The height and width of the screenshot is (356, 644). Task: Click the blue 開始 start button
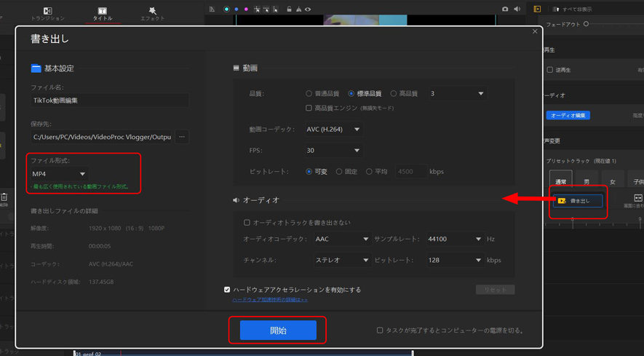[278, 331]
